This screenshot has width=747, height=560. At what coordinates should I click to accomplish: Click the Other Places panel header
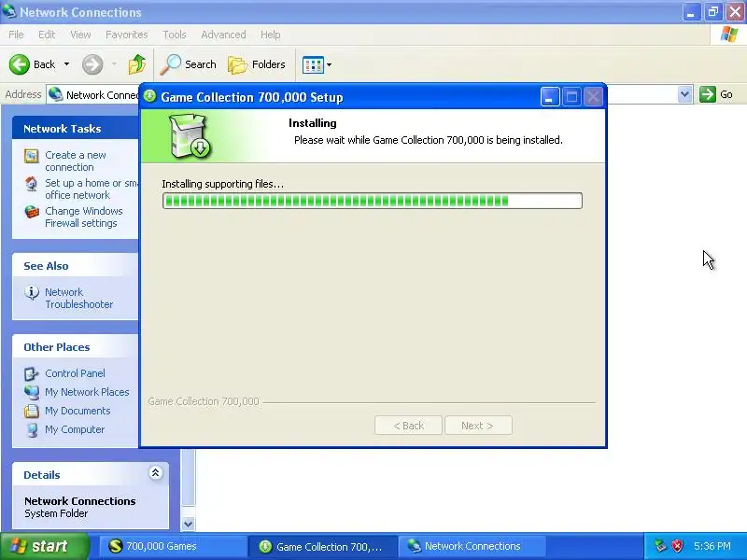coord(76,347)
